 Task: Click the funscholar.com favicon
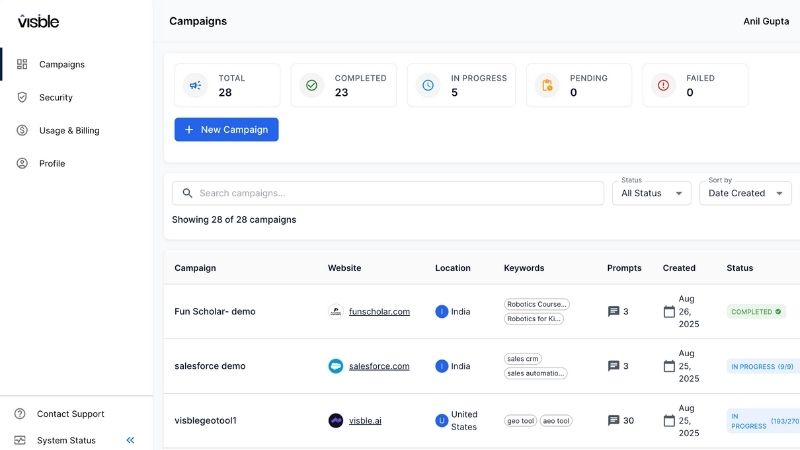click(x=336, y=311)
